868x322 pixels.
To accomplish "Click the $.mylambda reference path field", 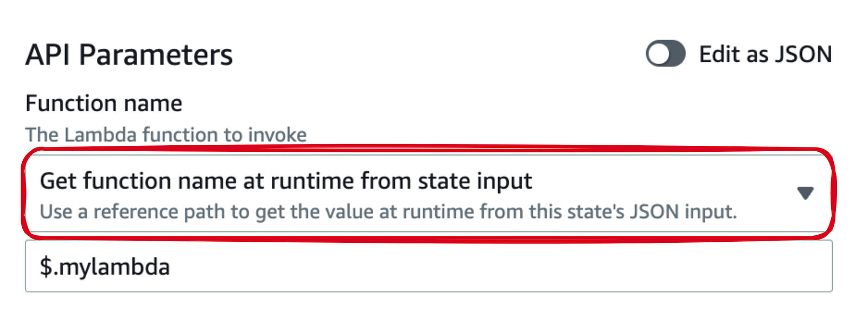I will coord(427,266).
